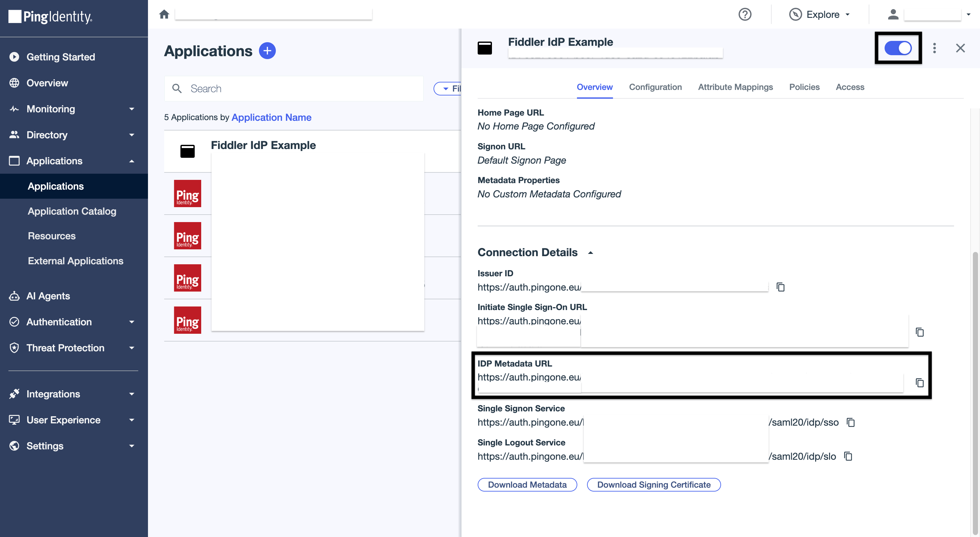Open the Filter dropdown

(448, 89)
